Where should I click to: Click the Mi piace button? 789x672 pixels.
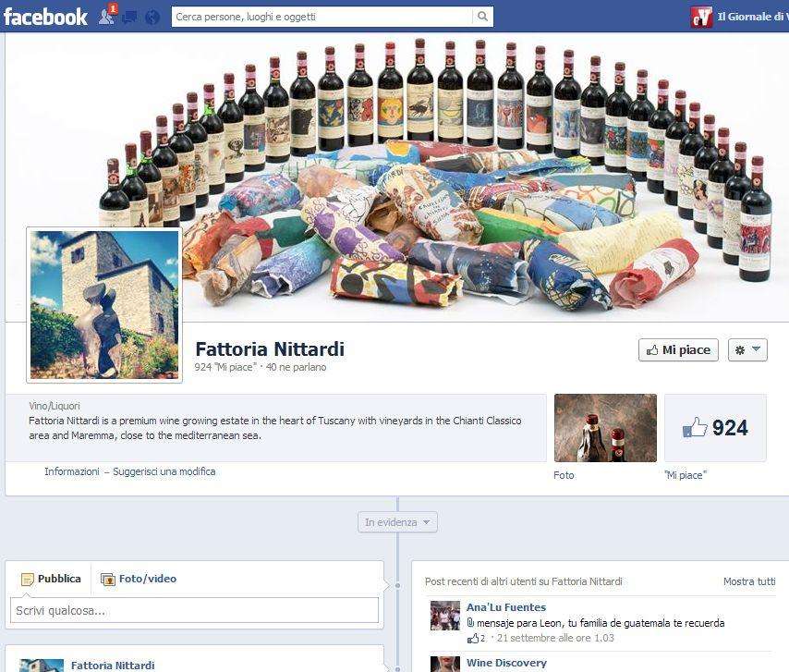677,349
